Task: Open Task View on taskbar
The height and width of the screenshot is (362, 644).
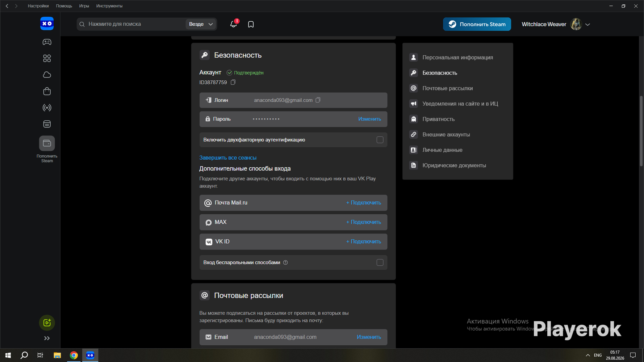Action: tap(40, 355)
